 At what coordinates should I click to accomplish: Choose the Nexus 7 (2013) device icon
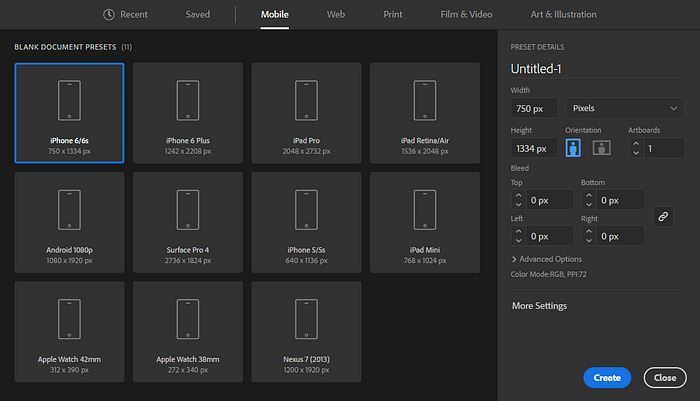pyautogui.click(x=306, y=319)
